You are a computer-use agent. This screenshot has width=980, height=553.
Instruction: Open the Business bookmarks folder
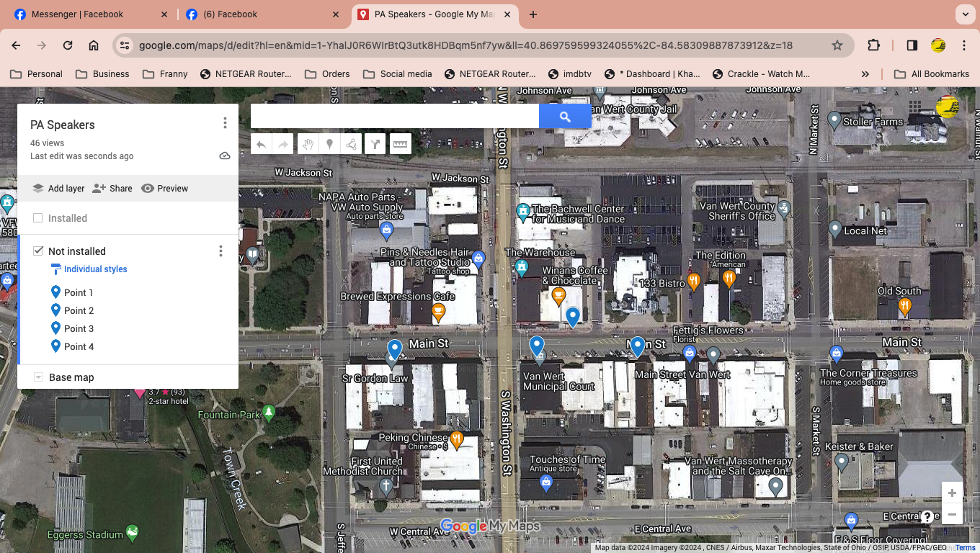(102, 73)
